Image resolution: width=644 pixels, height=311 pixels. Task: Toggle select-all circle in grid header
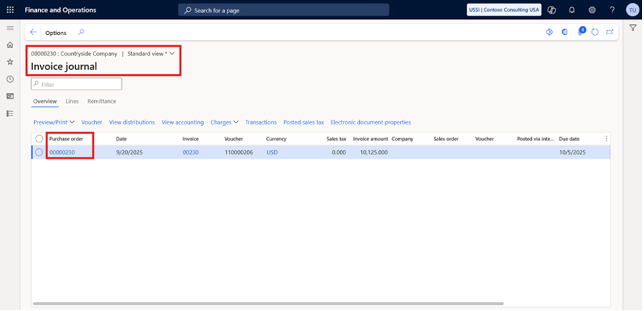pos(39,138)
